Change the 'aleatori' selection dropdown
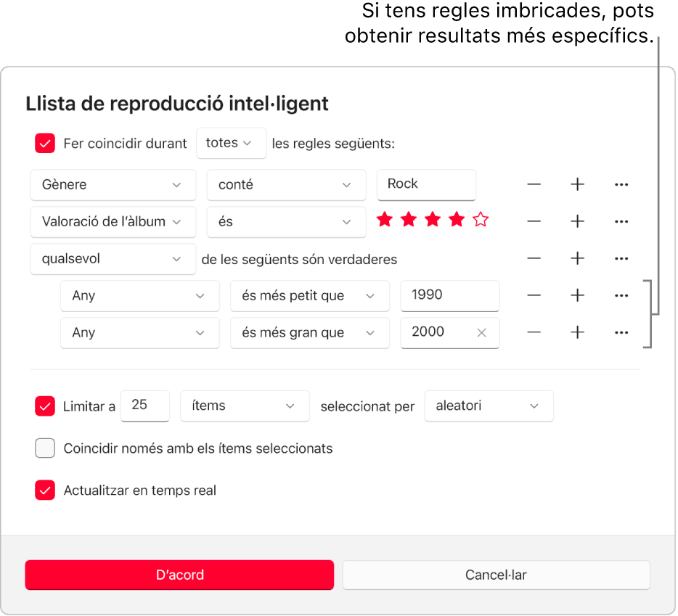This screenshot has width=678, height=616. coord(489,406)
